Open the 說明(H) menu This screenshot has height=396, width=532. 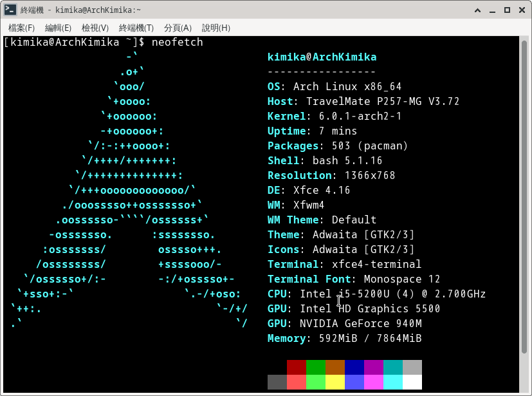(x=216, y=28)
